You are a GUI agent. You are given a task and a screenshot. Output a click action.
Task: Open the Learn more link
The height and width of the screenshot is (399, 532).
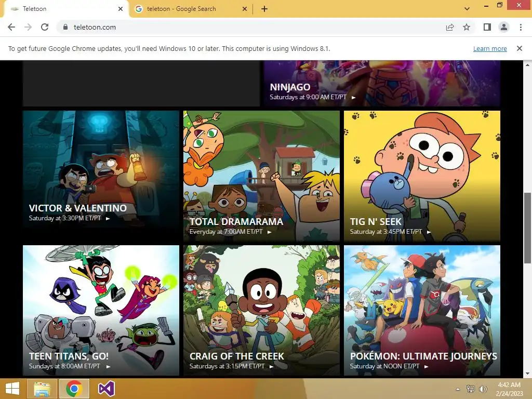(490, 48)
